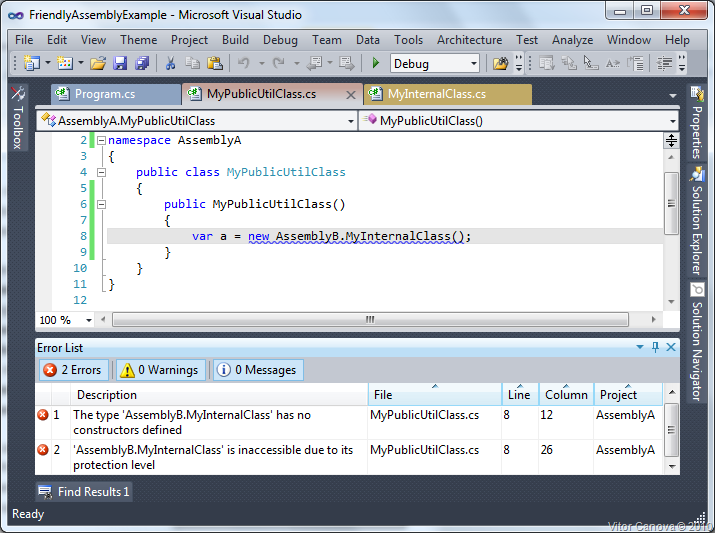Select the 'has no constructors defined' error row
Viewport: 715px width, 533px height.
(x=349, y=423)
